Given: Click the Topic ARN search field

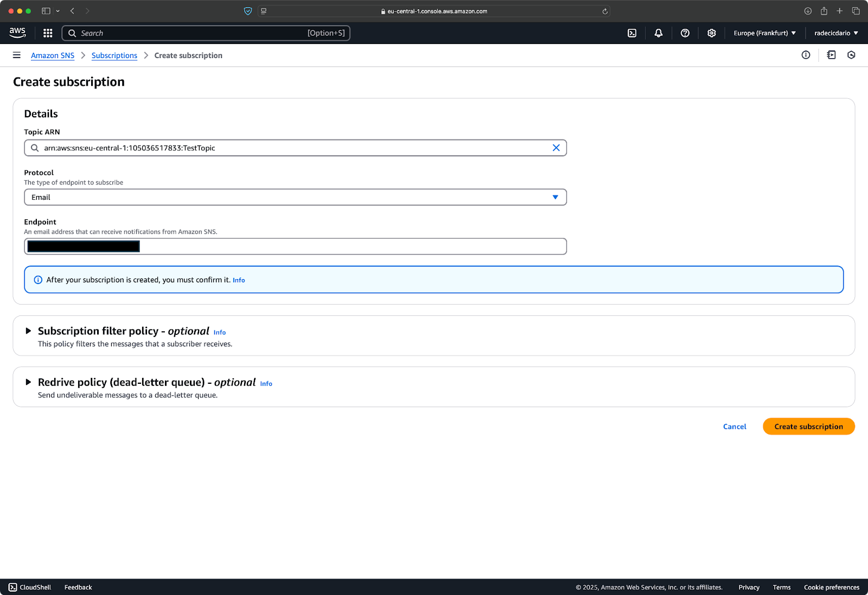Looking at the screenshot, I should [295, 148].
